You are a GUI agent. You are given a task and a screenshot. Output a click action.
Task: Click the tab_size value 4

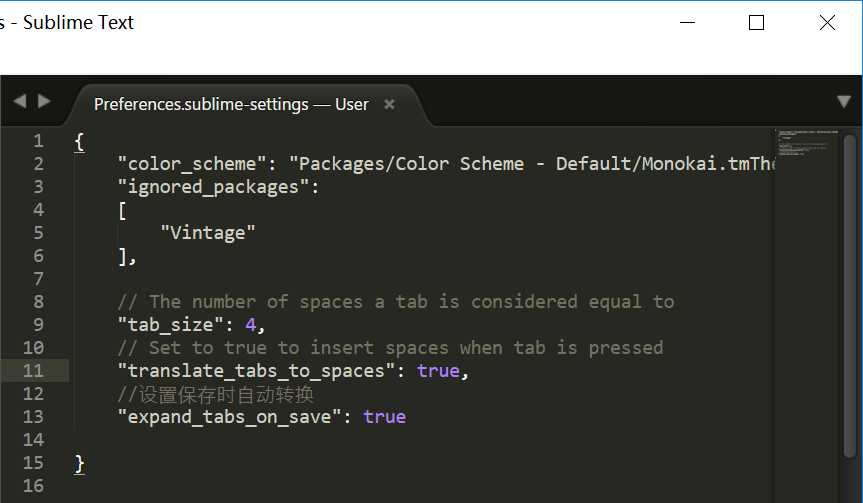point(251,325)
